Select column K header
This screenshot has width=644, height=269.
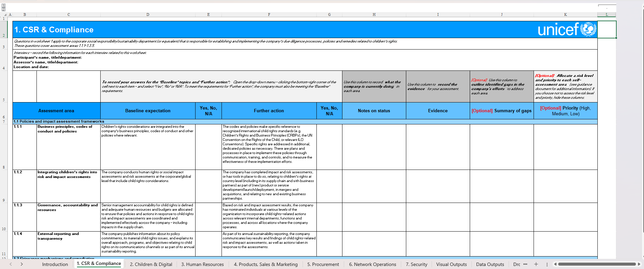566,14
